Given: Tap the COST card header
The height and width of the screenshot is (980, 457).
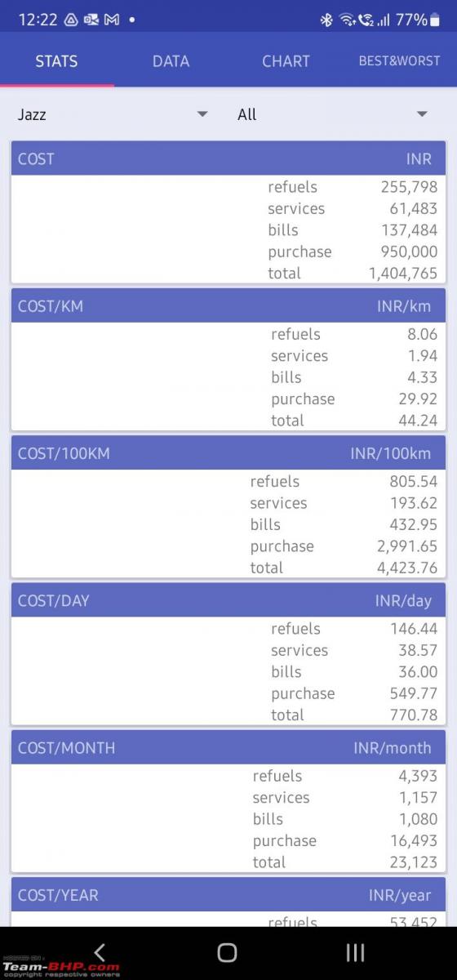Looking at the screenshot, I should [x=228, y=158].
